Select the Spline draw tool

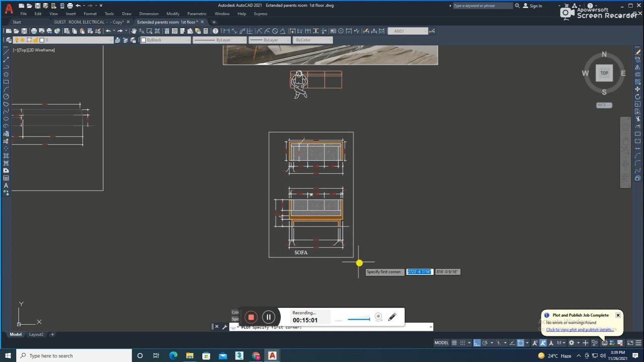coord(6,111)
